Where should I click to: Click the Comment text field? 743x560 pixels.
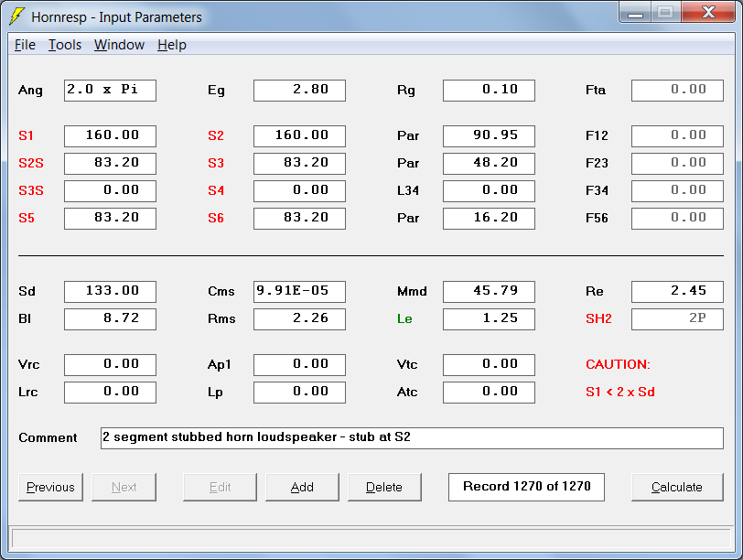tap(412, 438)
